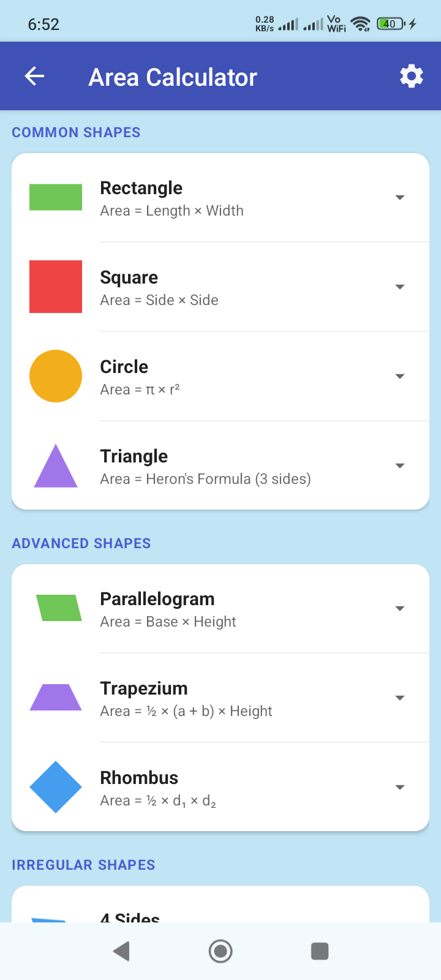Viewport: 441px width, 980px height.
Task: Tap the orange circle shape icon
Action: 56,376
